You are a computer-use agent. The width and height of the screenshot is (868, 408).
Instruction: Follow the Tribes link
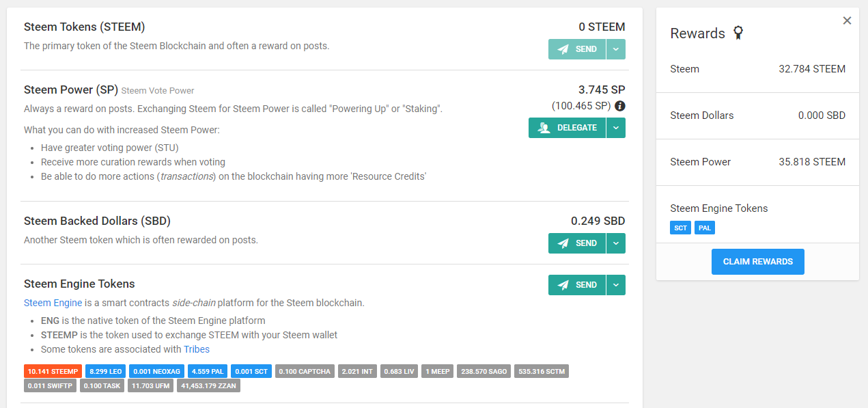pos(197,349)
